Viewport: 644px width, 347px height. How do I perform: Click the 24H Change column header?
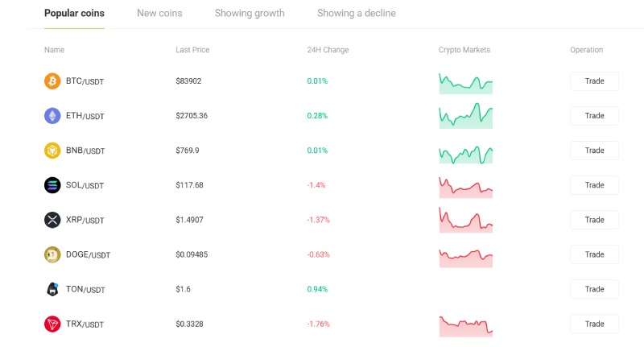click(x=328, y=50)
